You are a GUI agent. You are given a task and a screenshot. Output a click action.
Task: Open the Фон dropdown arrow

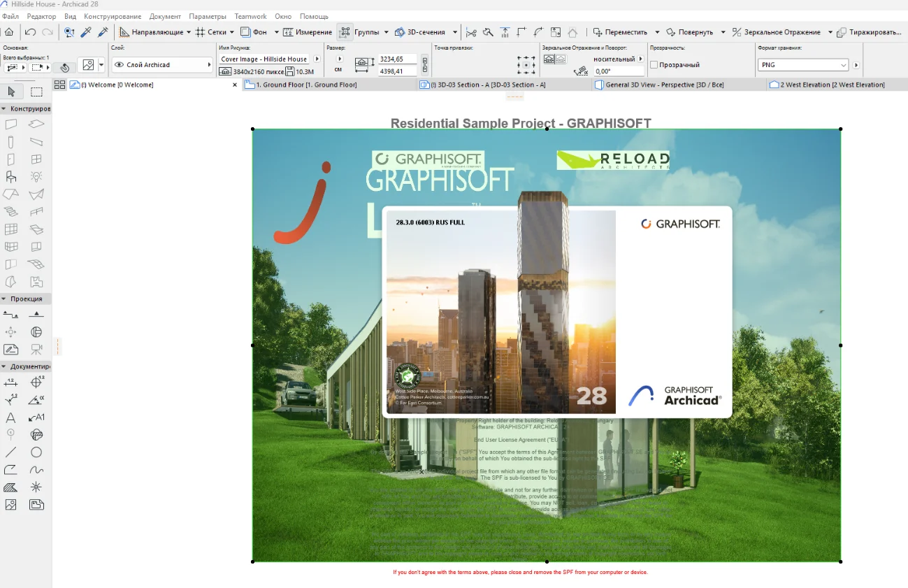tap(276, 32)
